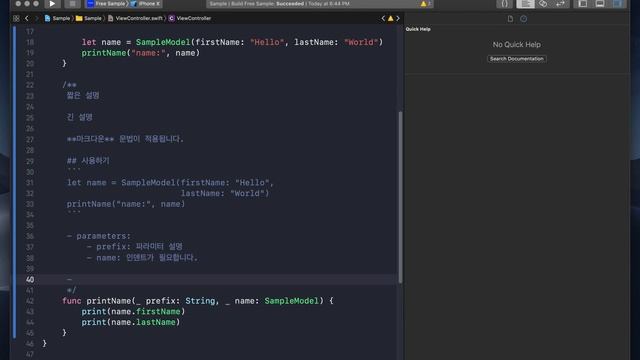Click the String type on line 42

tap(200, 301)
